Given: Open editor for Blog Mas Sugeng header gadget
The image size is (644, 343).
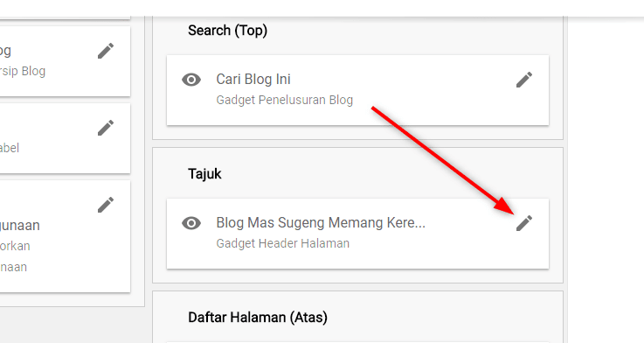Looking at the screenshot, I should pos(524,223).
